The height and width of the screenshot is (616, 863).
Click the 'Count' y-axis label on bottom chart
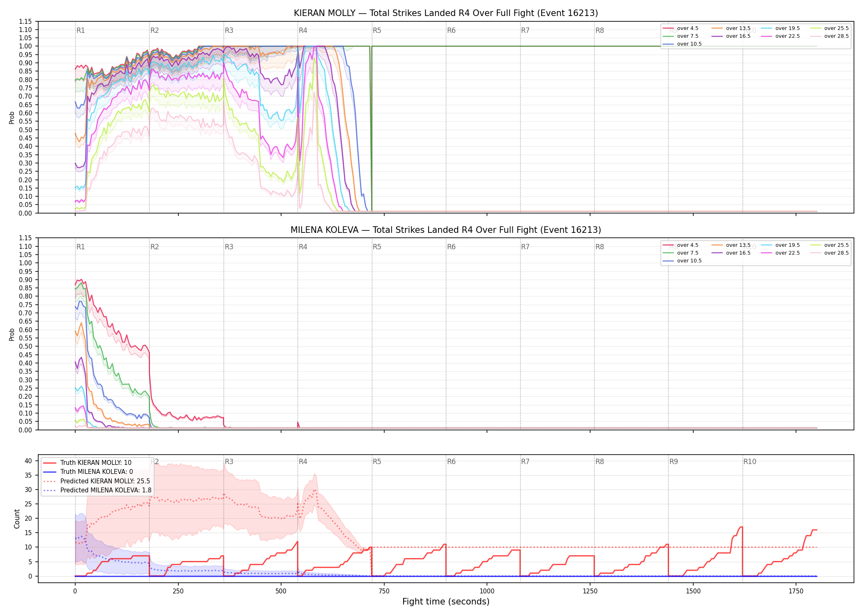pos(17,519)
